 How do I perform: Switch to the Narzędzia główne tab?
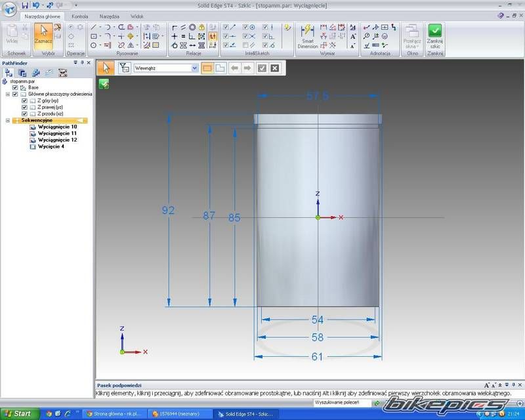coord(42,16)
